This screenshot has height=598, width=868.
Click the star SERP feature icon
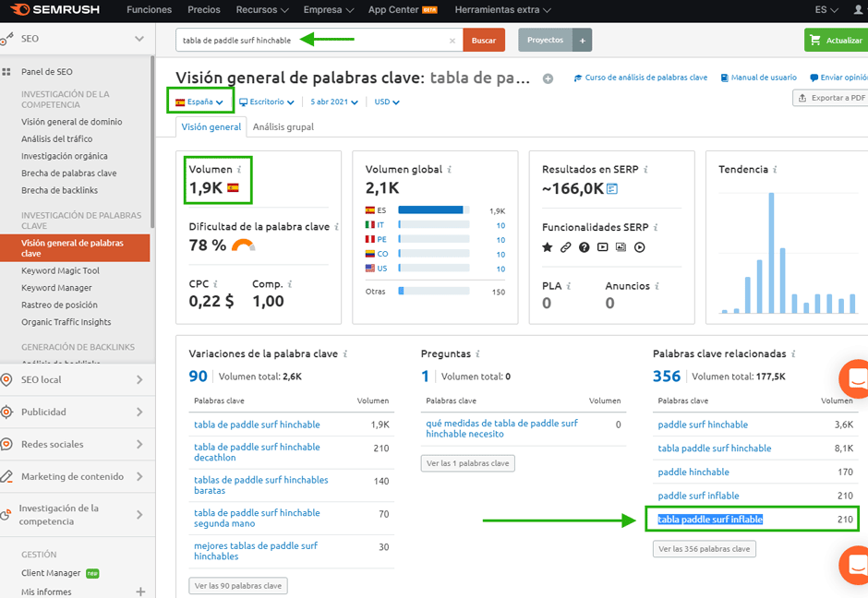547,247
